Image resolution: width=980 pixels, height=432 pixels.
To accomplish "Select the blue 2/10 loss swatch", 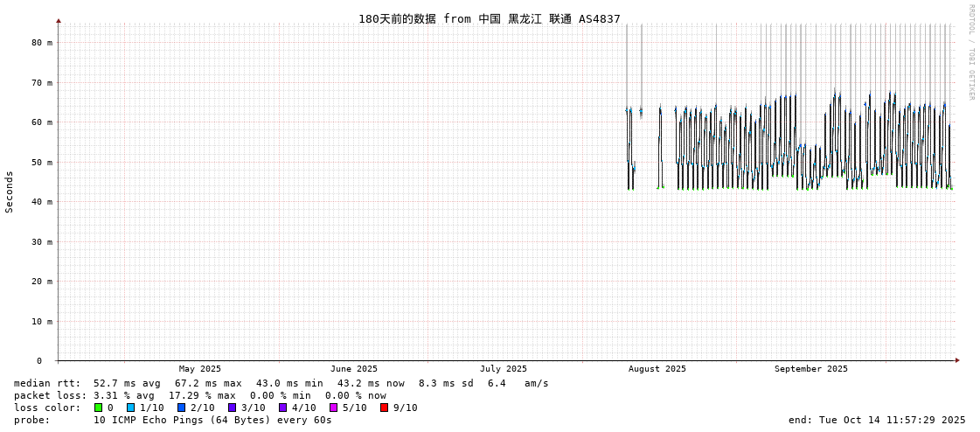I will click(181, 408).
